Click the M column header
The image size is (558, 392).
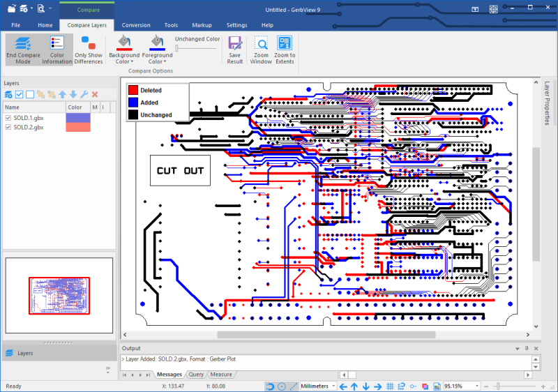[x=95, y=107]
